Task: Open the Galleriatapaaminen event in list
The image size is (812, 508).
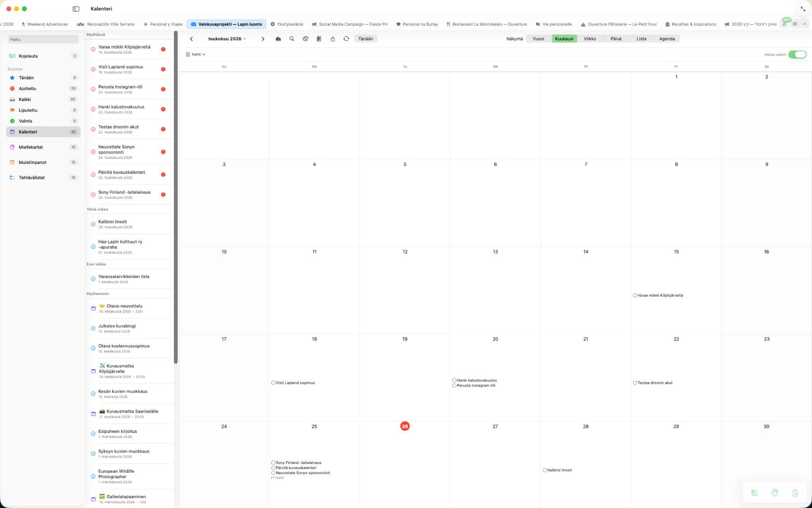Action: pos(129,499)
